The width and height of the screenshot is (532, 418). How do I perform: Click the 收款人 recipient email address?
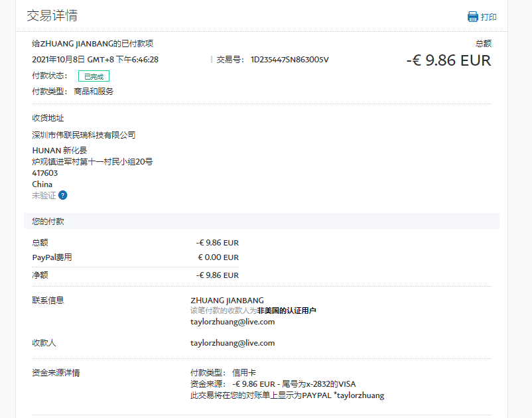coord(232,343)
